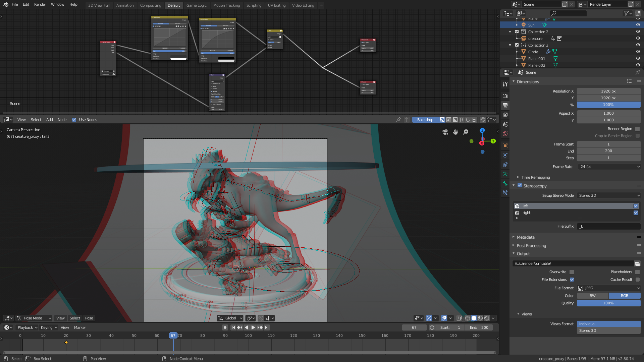This screenshot has width=644, height=362.
Task: Open the Render menu
Action: (40, 4)
